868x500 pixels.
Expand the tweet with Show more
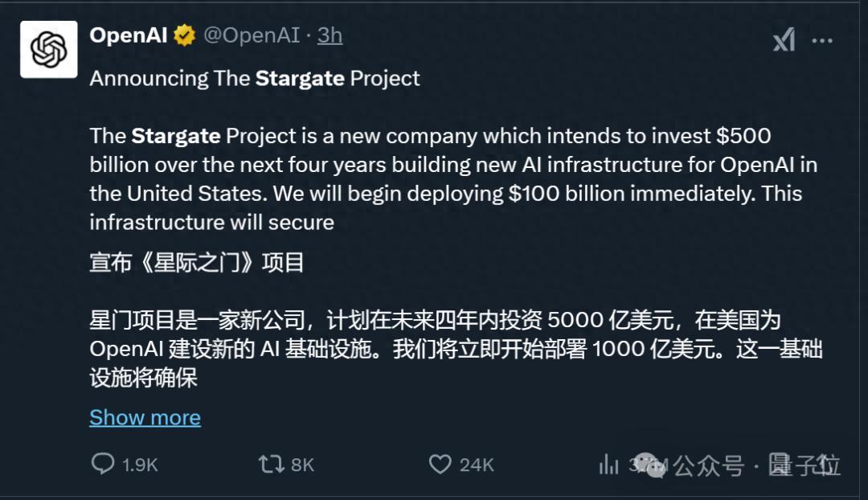[x=145, y=417]
